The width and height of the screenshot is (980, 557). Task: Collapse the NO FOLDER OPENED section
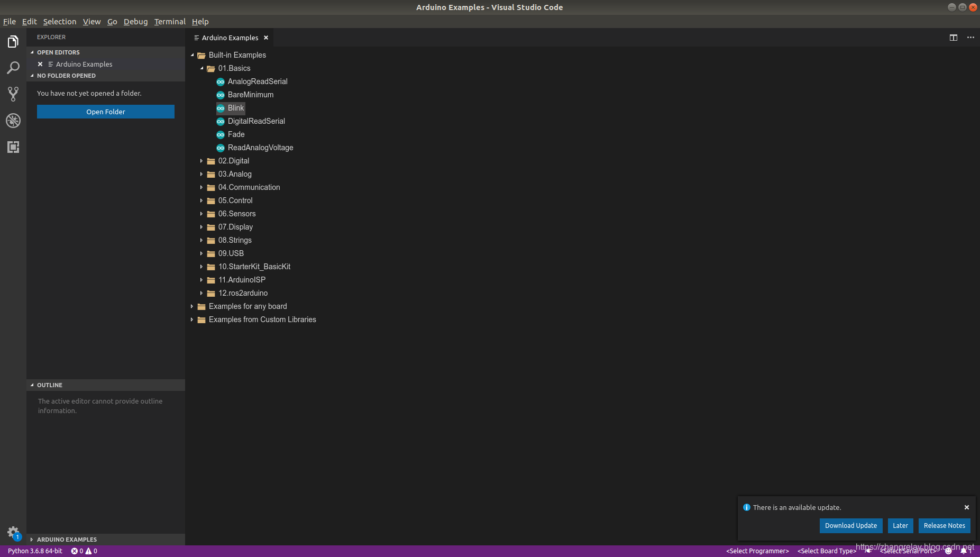click(x=106, y=76)
